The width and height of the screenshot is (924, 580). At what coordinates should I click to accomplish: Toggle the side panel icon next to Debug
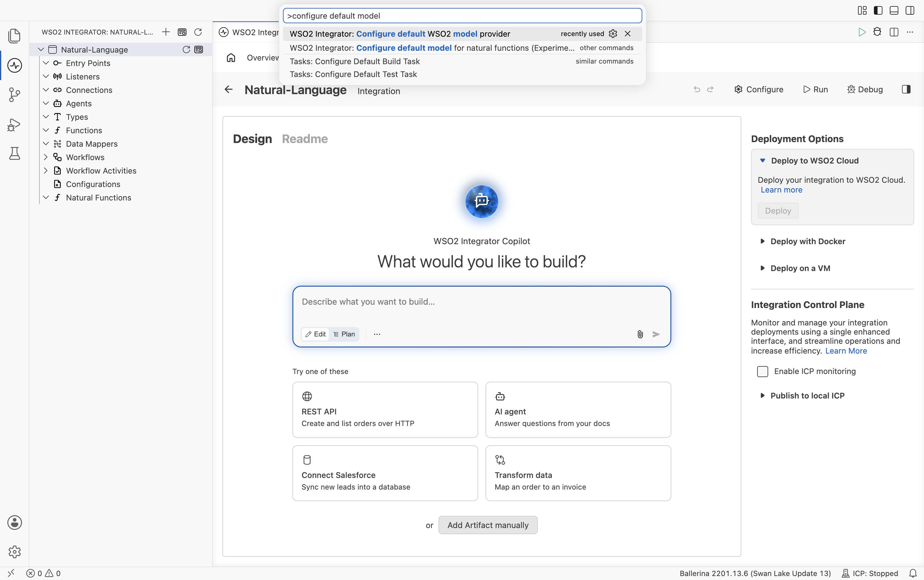[906, 89]
